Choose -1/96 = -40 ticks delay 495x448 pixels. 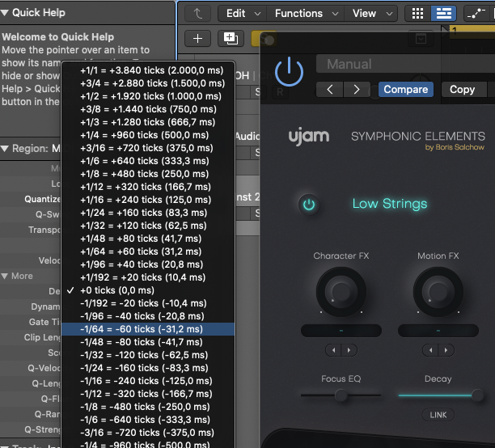pyautogui.click(x=148, y=316)
